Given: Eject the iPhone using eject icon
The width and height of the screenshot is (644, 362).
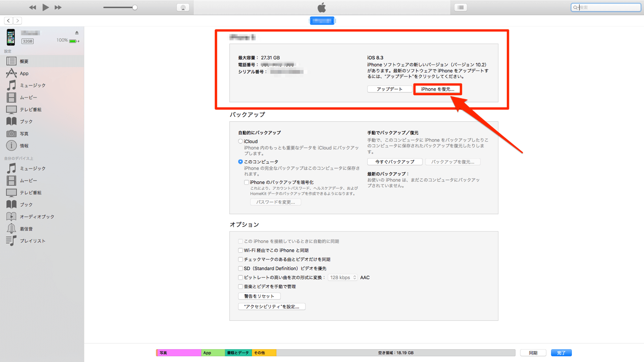Looking at the screenshot, I should (77, 33).
